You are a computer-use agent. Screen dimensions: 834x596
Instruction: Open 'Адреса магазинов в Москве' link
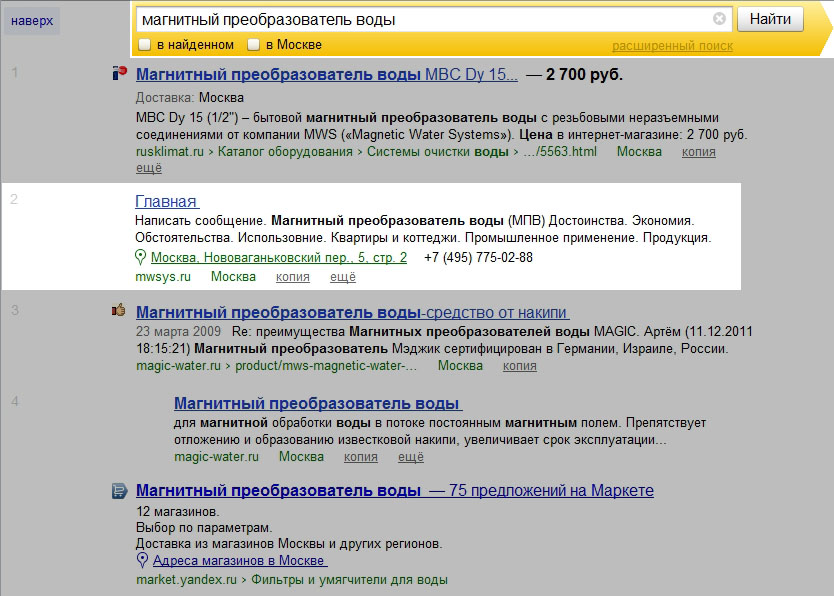tap(240, 560)
